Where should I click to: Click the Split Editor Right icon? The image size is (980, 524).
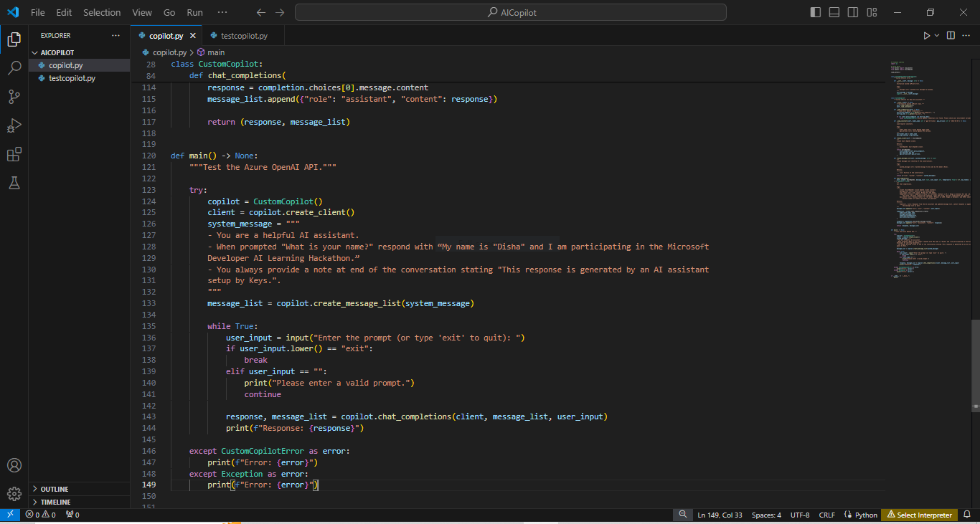click(951, 35)
